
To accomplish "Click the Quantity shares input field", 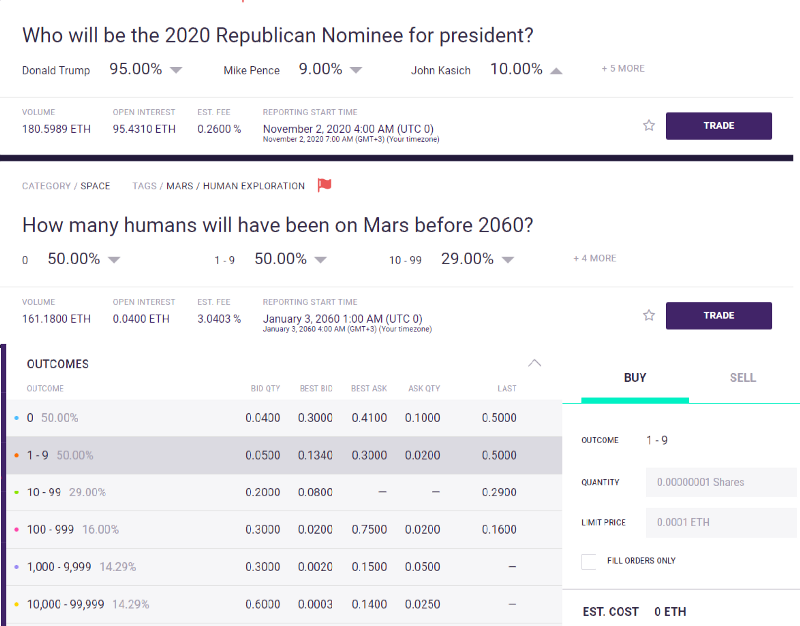I will 722,482.
